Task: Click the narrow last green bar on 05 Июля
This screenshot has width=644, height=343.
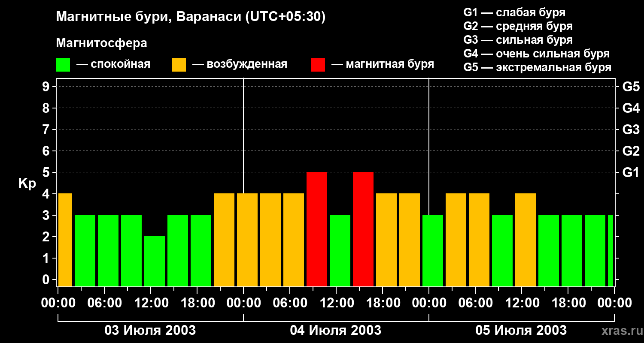Action: [611, 251]
